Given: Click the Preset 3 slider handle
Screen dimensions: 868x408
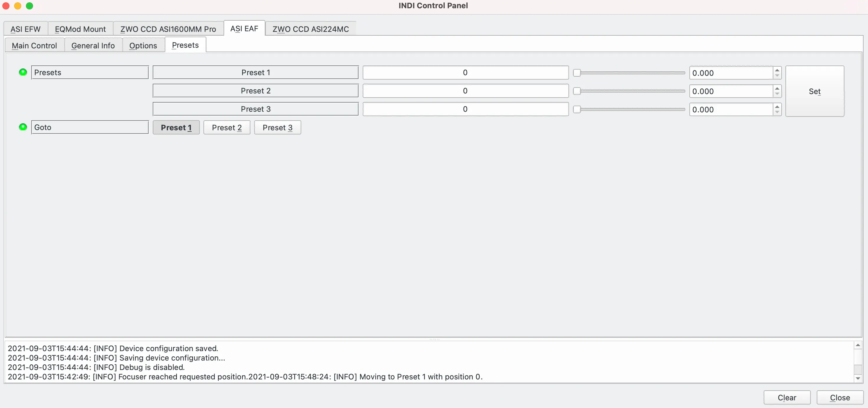Looking at the screenshot, I should click(x=577, y=109).
